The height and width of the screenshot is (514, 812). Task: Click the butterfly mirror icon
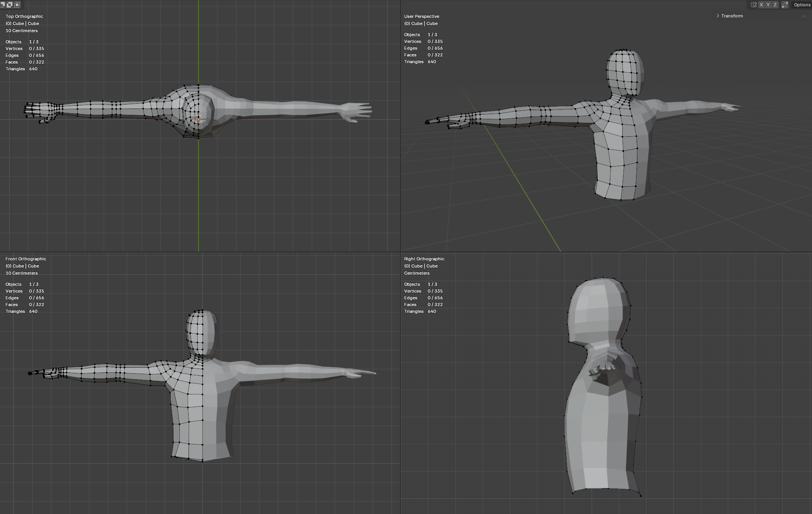coord(754,5)
